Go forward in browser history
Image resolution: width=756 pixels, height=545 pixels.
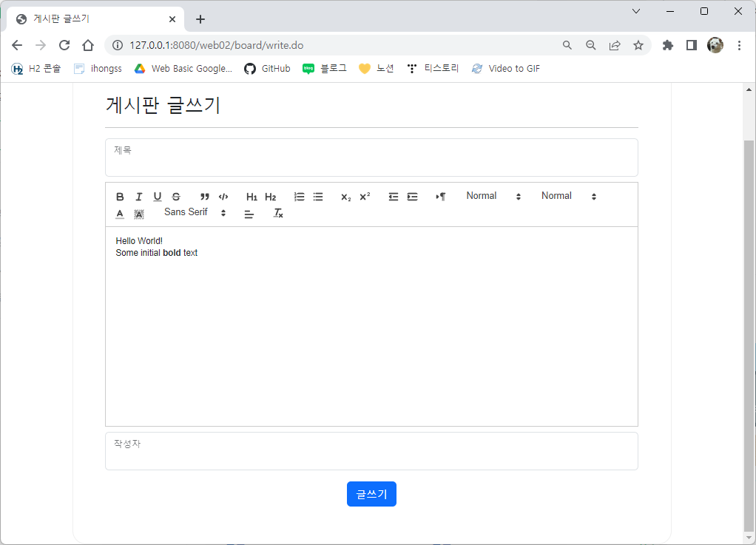point(41,45)
